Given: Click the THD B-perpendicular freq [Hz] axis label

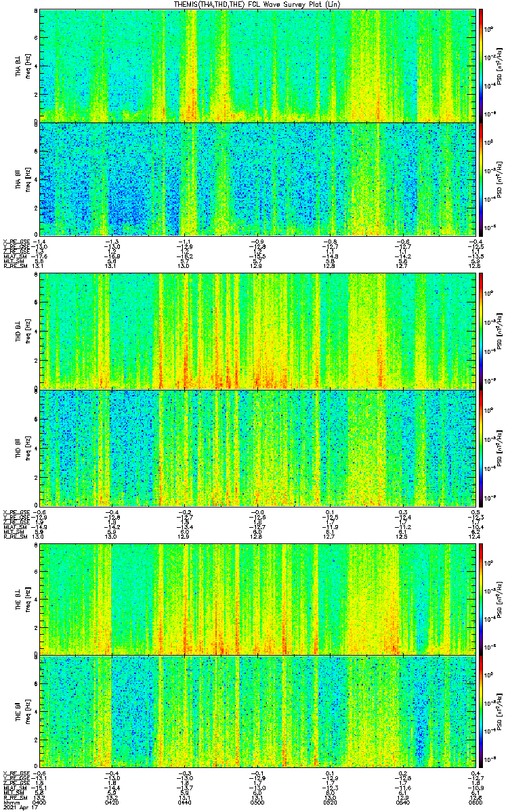Looking at the screenshot, I should (x=28, y=332).
